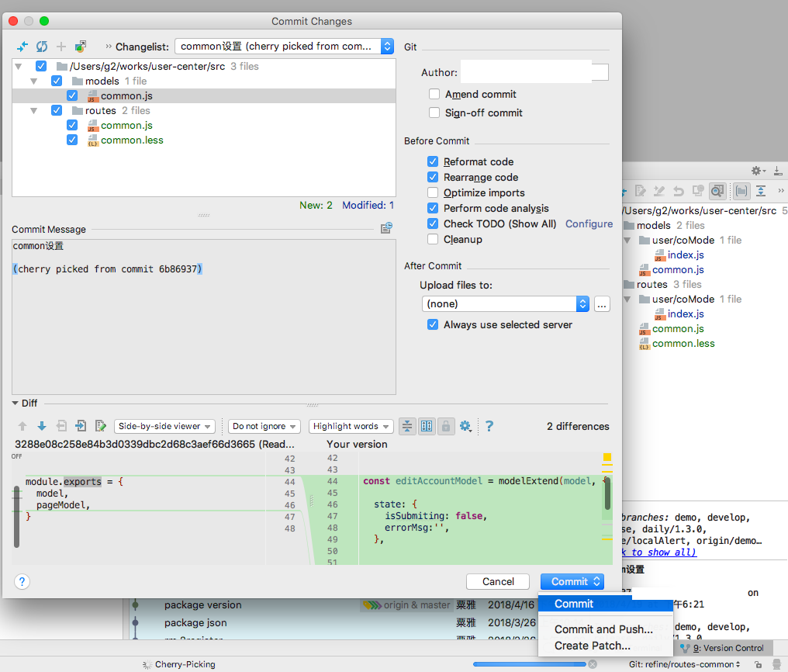Open diff help question mark

coord(489,426)
